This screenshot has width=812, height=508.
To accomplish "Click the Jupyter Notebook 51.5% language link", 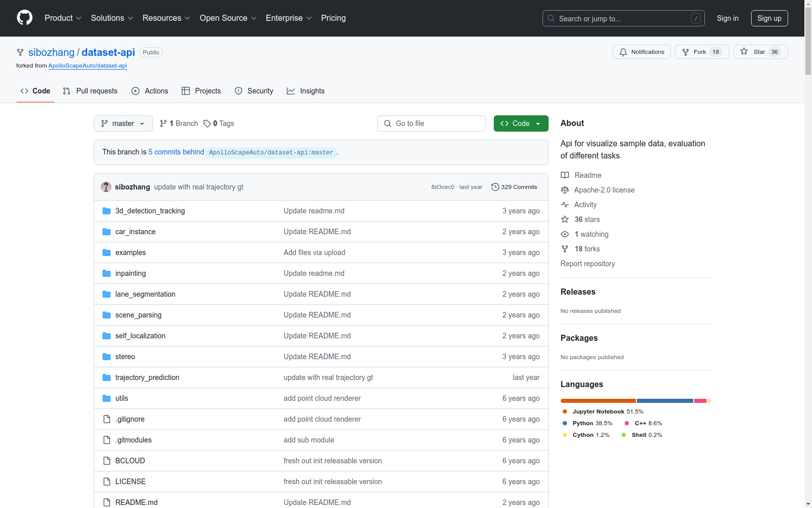I will [x=603, y=411].
